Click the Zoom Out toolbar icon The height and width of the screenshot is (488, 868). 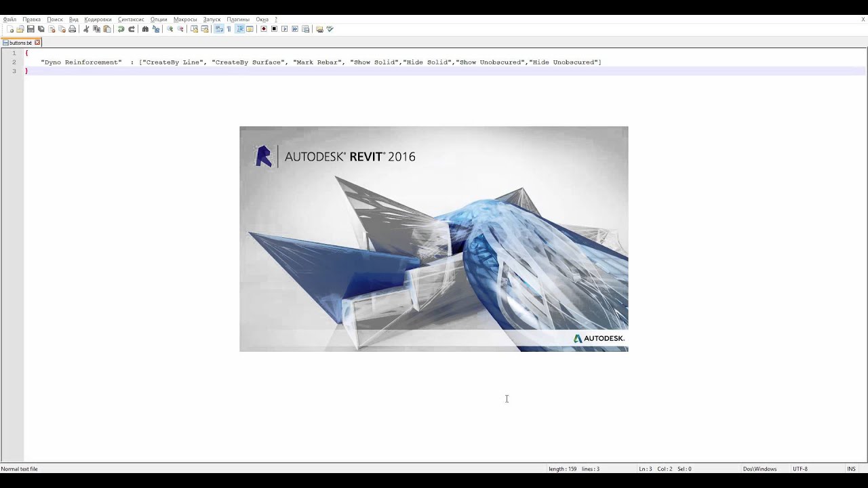pyautogui.click(x=180, y=29)
